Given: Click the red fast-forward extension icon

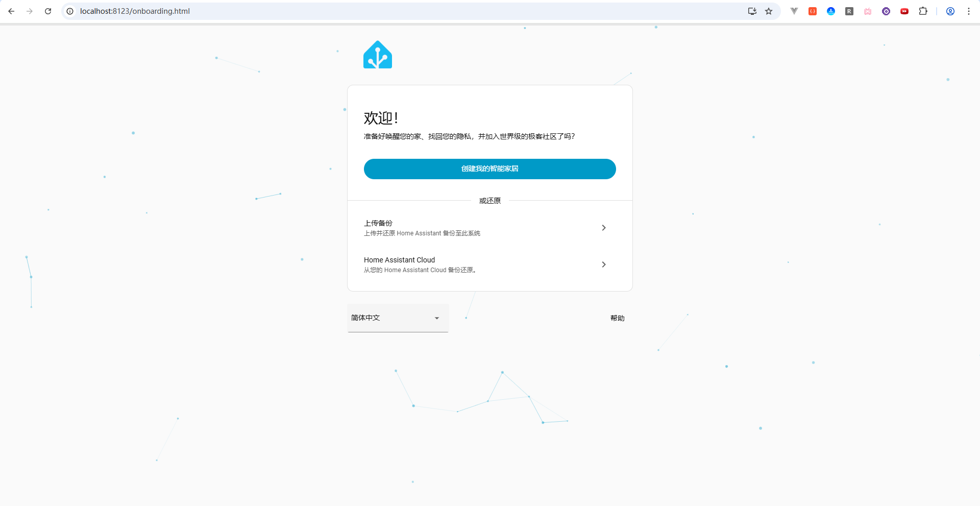Looking at the screenshot, I should click(x=904, y=11).
